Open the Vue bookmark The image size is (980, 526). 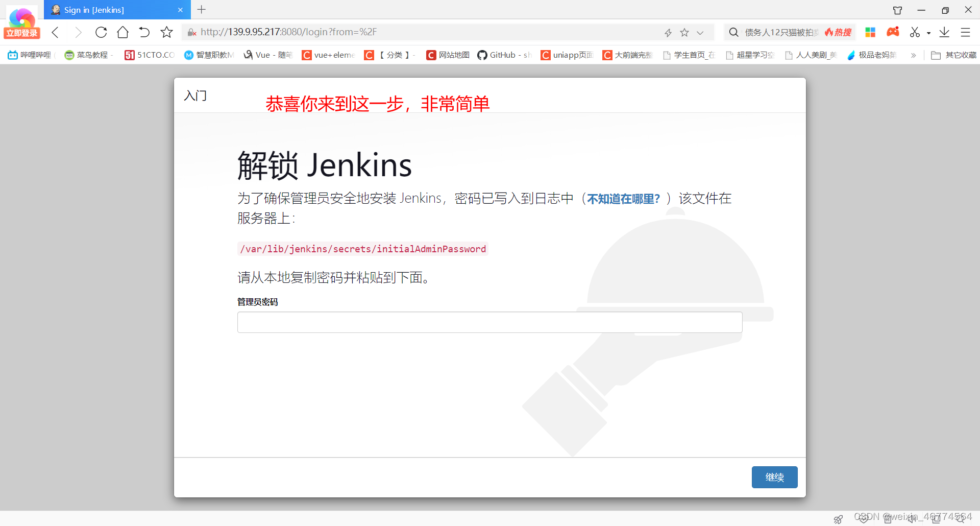click(x=268, y=55)
